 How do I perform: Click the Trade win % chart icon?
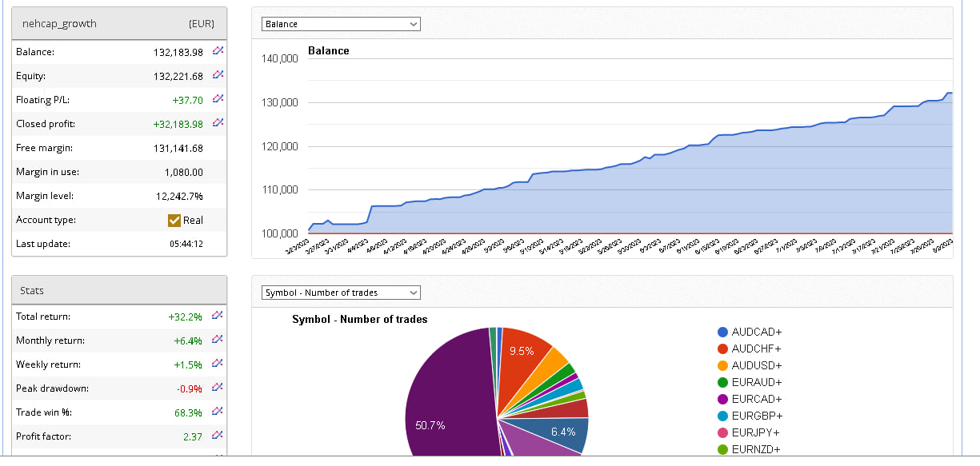click(218, 412)
